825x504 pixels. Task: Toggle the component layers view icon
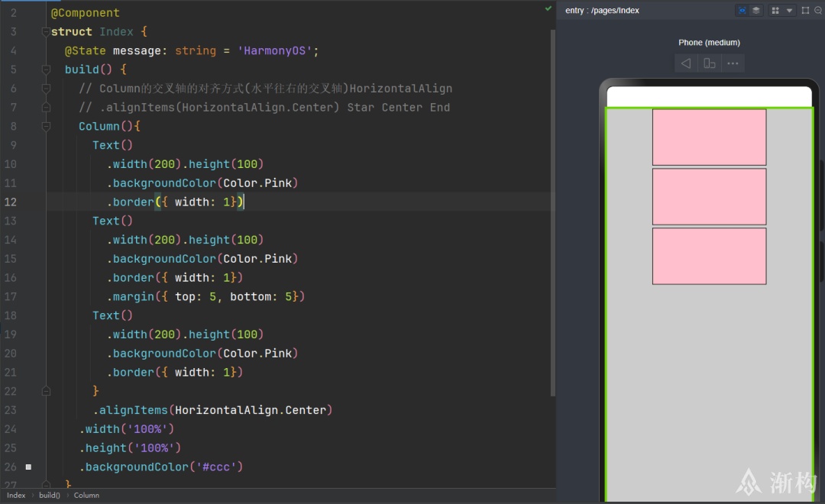(x=756, y=11)
